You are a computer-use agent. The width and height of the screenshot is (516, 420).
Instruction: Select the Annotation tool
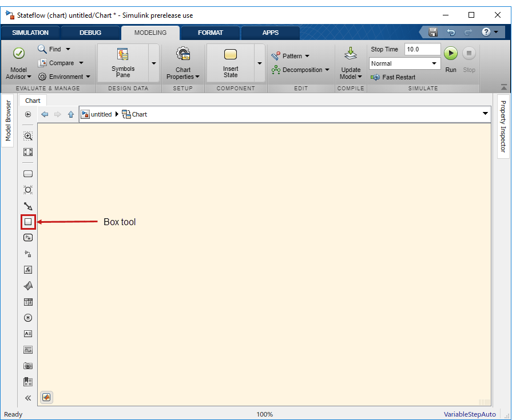click(28, 334)
